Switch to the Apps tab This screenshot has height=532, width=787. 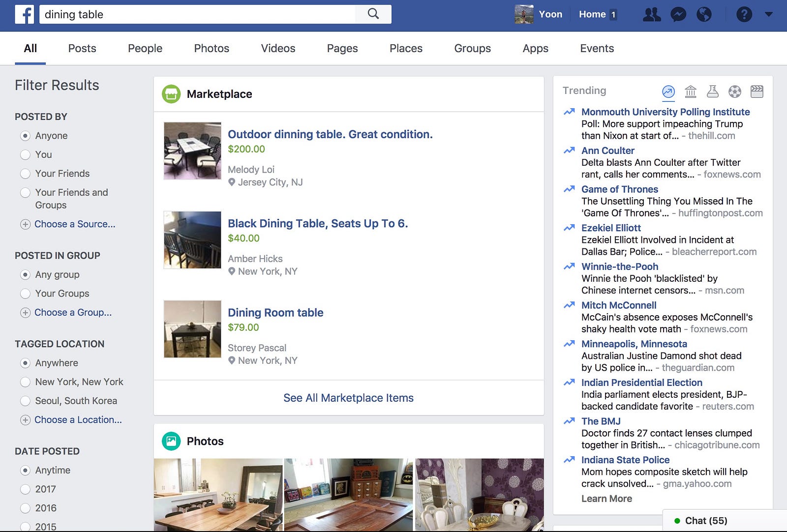pos(535,48)
